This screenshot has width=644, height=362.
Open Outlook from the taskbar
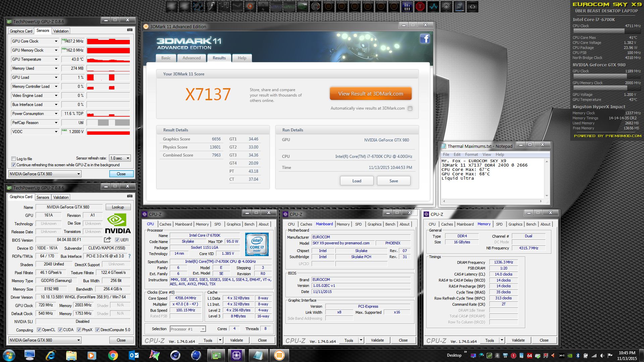(134, 355)
